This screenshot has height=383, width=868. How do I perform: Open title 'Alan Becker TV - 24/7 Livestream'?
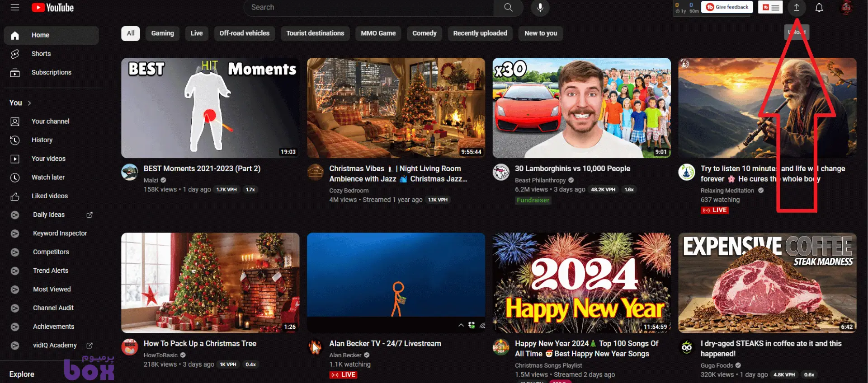[385, 344]
